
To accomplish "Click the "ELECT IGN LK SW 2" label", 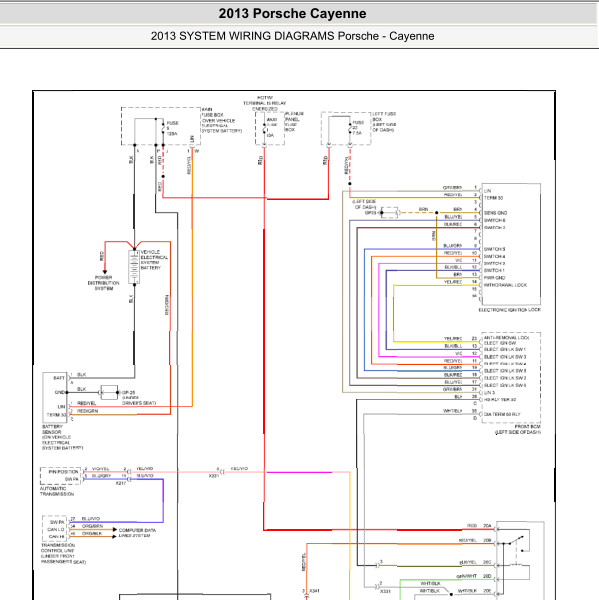I will (505, 378).
